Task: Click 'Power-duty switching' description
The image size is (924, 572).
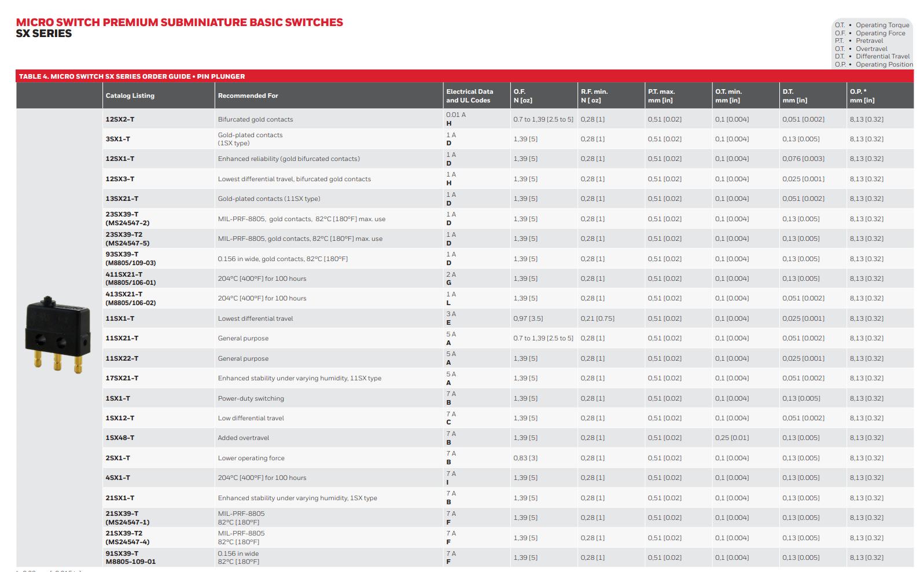Action: pyautogui.click(x=251, y=398)
